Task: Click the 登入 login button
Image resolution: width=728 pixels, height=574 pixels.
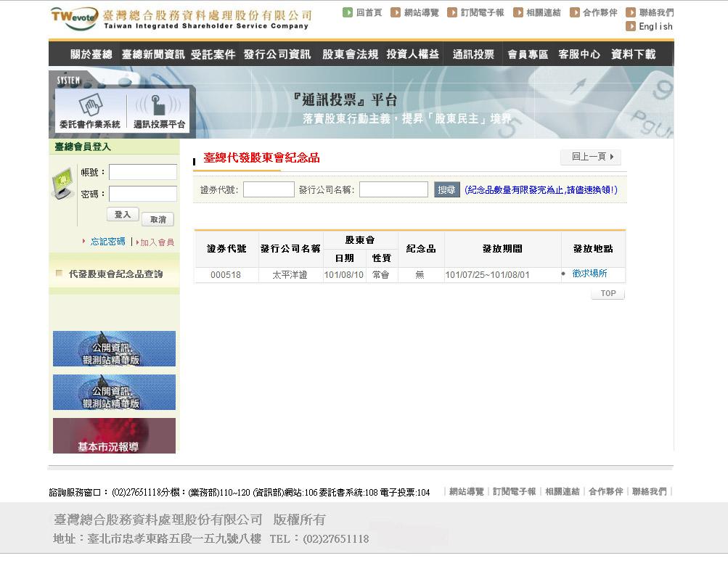Action: click(123, 214)
